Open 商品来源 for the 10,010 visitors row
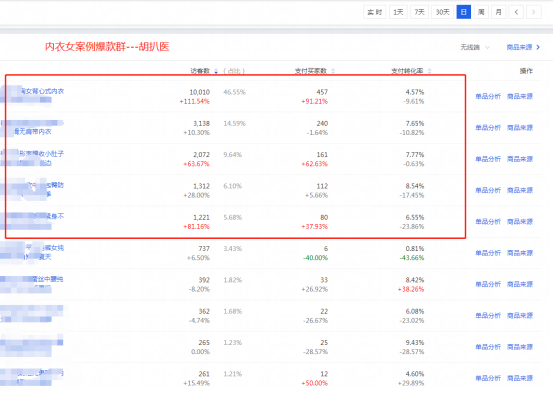The height and width of the screenshot is (397, 553). pyautogui.click(x=520, y=96)
